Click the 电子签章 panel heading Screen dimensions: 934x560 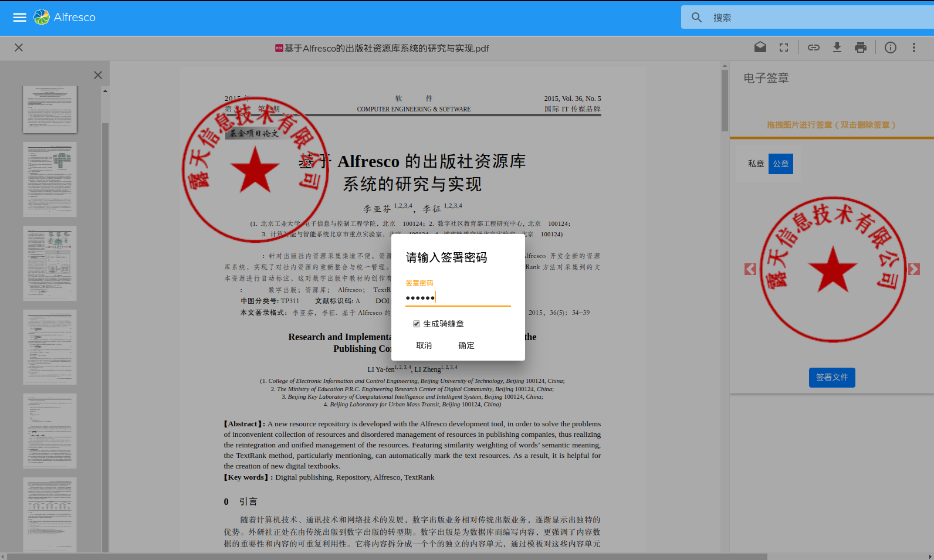point(766,78)
